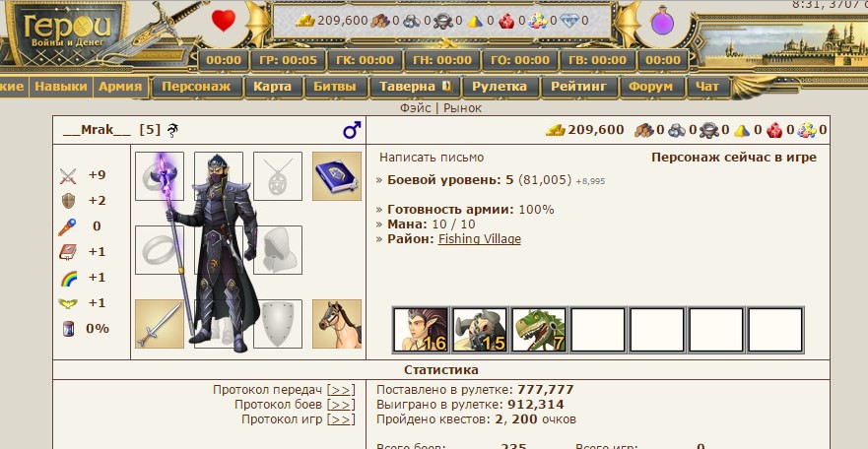Click the amulet necklace slot

pyautogui.click(x=278, y=176)
